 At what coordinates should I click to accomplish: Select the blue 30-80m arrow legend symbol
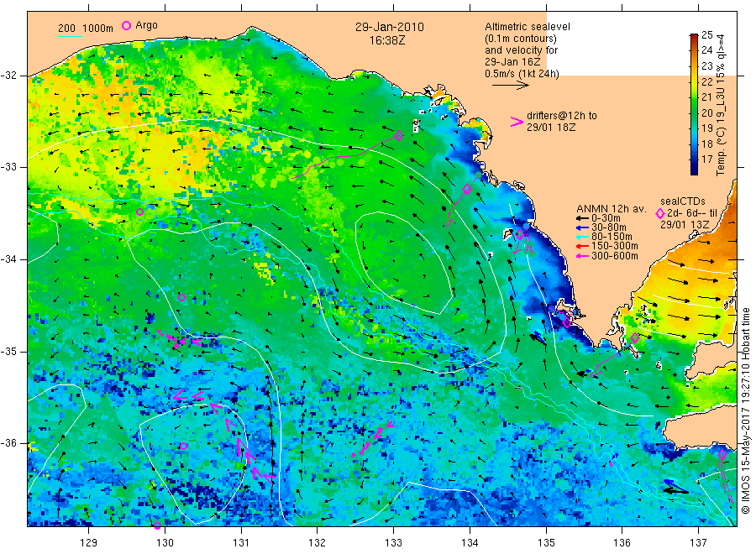(x=582, y=227)
